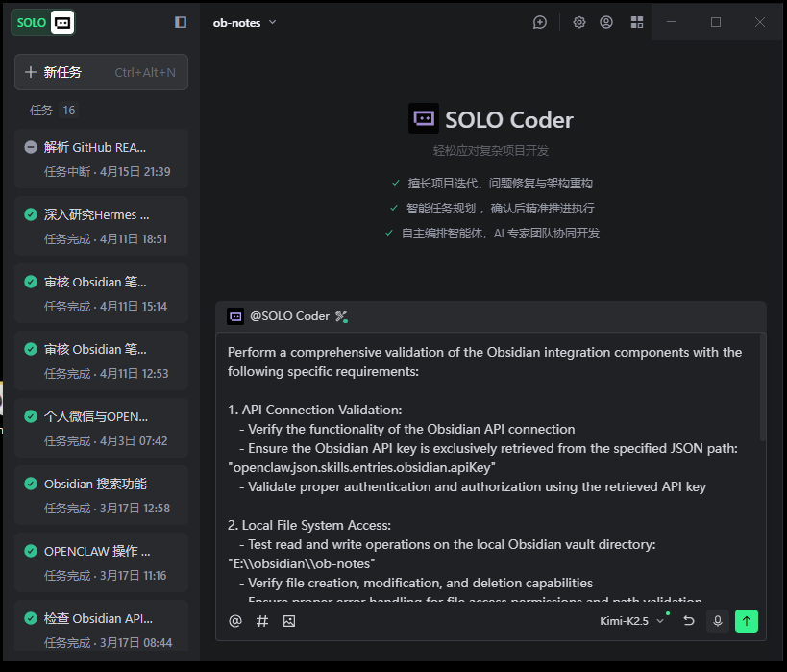Expand the Kimi-K2.5 model selector
The height and width of the screenshot is (672, 787).
tap(632, 621)
